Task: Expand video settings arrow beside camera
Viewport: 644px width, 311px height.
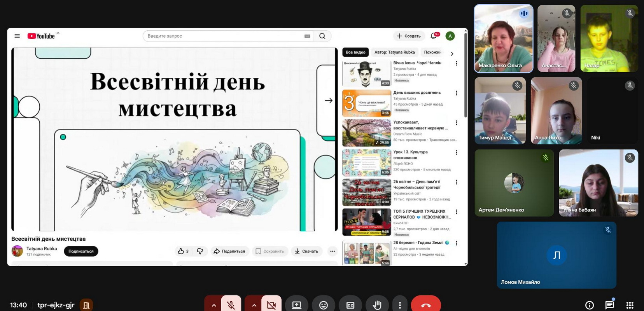Action: pyautogui.click(x=254, y=305)
